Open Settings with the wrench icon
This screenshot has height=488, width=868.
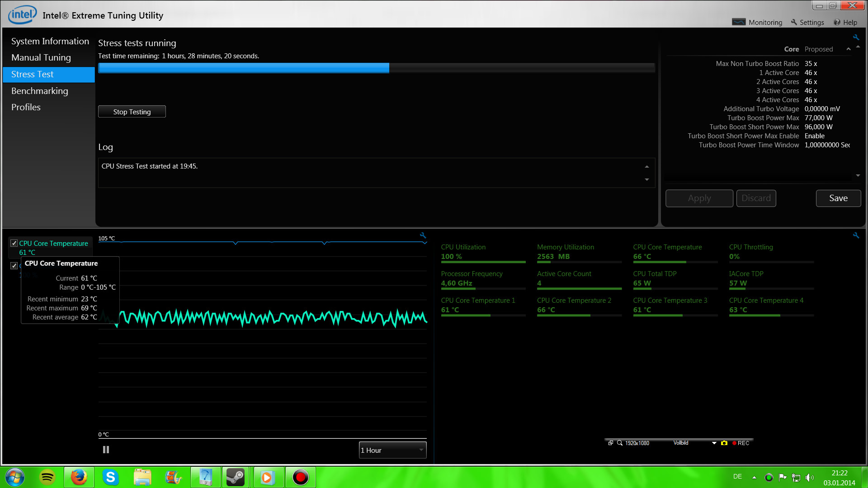click(794, 22)
